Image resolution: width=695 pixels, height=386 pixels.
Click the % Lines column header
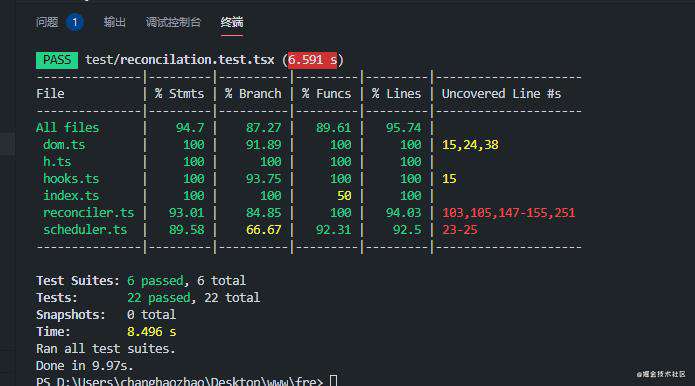pos(397,94)
